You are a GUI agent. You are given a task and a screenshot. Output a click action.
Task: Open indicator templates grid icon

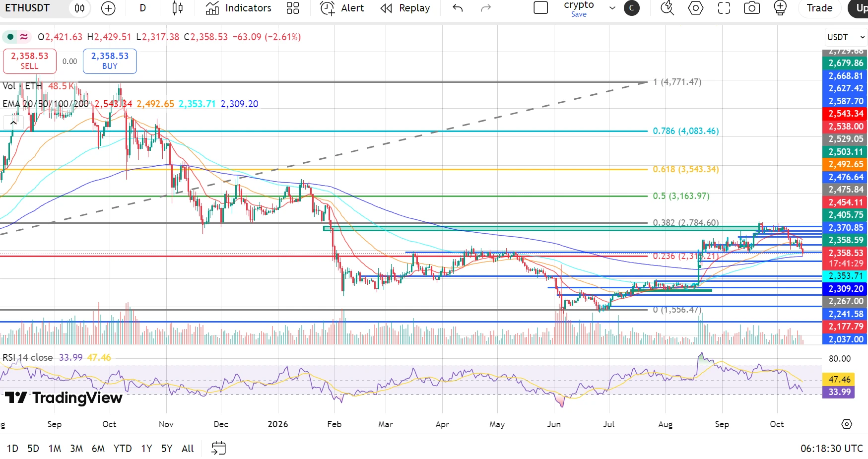pos(293,8)
